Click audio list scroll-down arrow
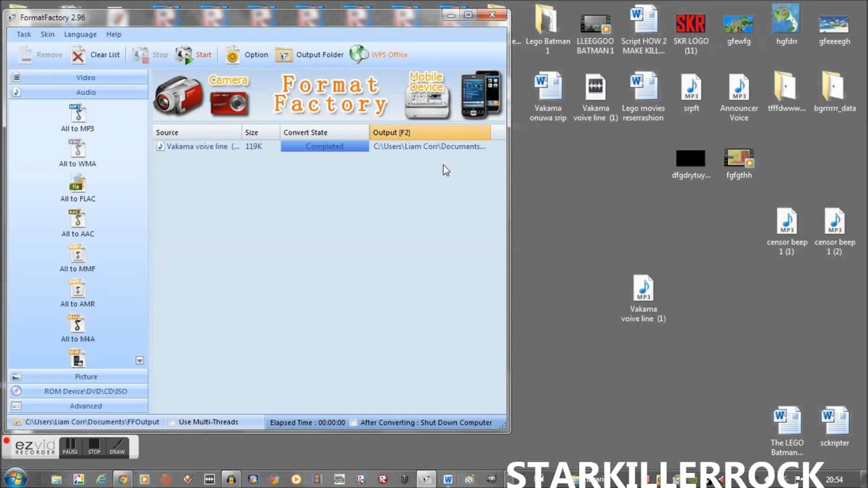The width and height of the screenshot is (868, 488). (x=140, y=361)
